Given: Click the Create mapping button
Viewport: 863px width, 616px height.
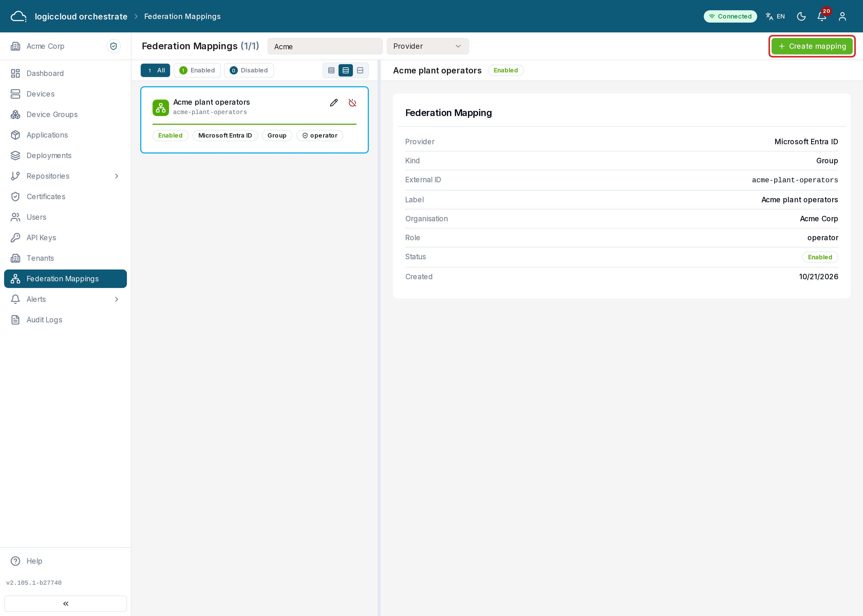Looking at the screenshot, I should click(x=812, y=46).
